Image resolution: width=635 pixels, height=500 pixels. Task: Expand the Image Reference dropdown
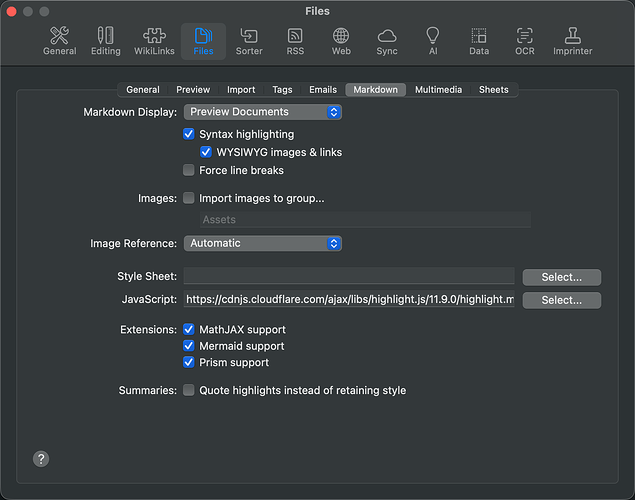pyautogui.click(x=262, y=243)
